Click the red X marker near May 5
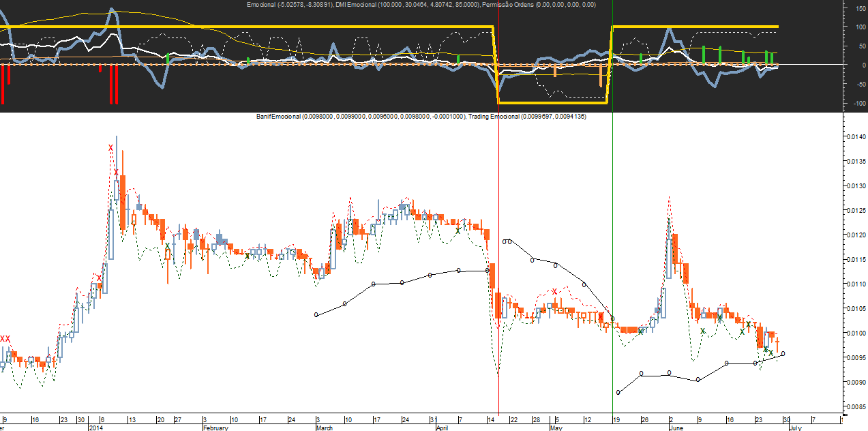 click(555, 291)
